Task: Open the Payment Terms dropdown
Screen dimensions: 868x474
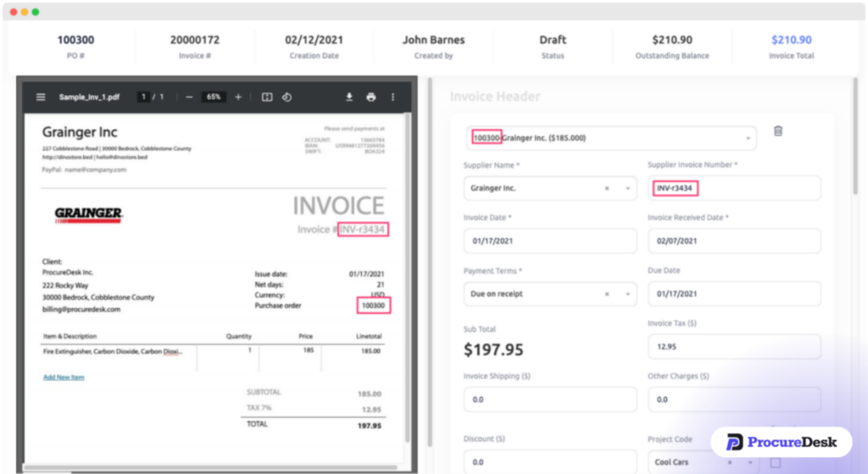Action: tap(627, 294)
